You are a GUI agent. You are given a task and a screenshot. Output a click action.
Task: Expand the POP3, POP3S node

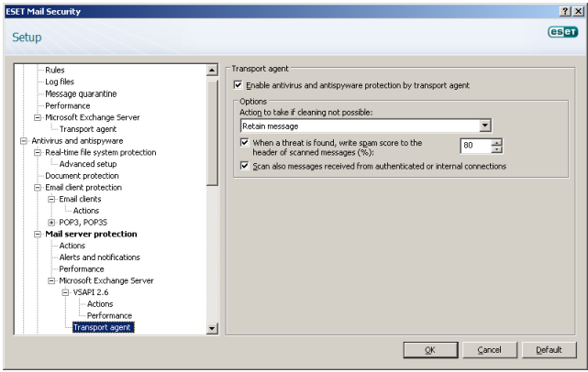[x=51, y=223]
